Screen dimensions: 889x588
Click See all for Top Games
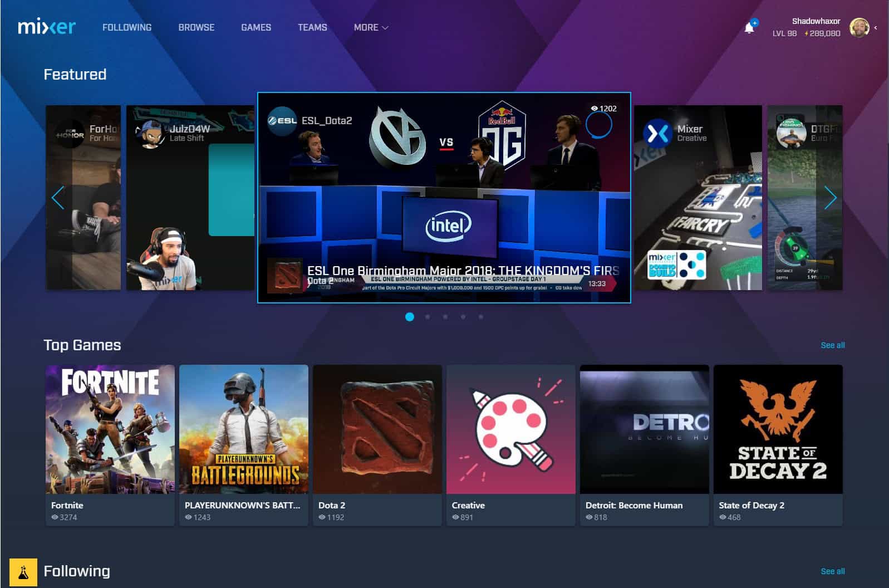pos(832,345)
